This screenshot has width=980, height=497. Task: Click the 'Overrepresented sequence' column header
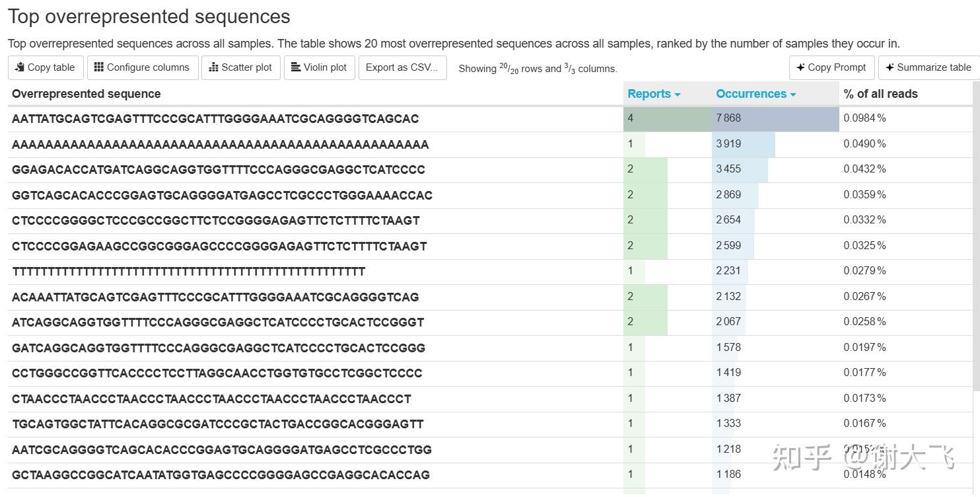87,94
